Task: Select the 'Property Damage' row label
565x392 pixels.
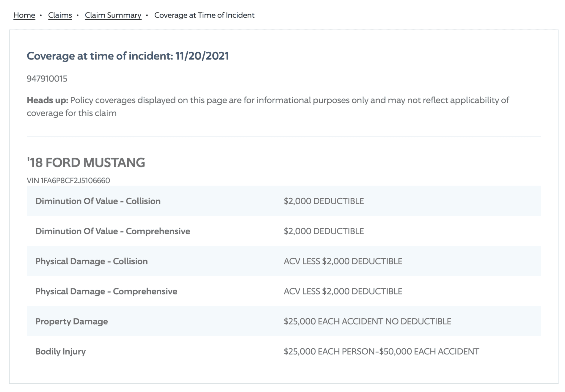Action: [71, 321]
